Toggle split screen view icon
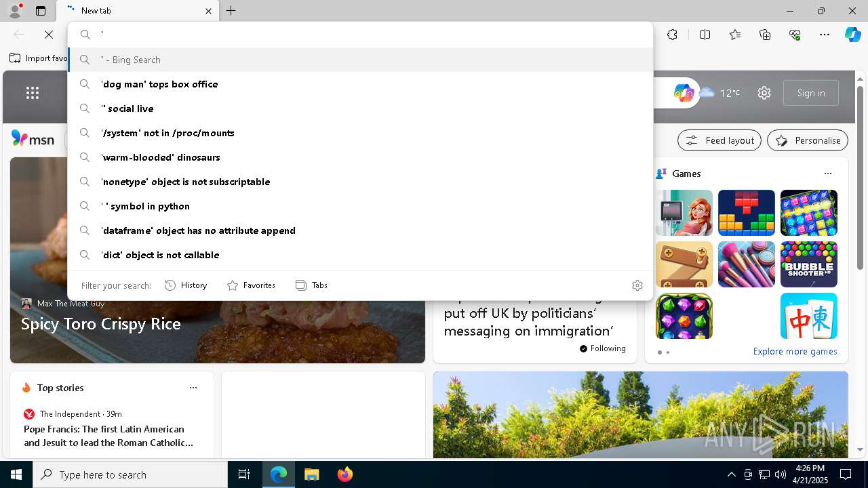 (x=705, y=35)
